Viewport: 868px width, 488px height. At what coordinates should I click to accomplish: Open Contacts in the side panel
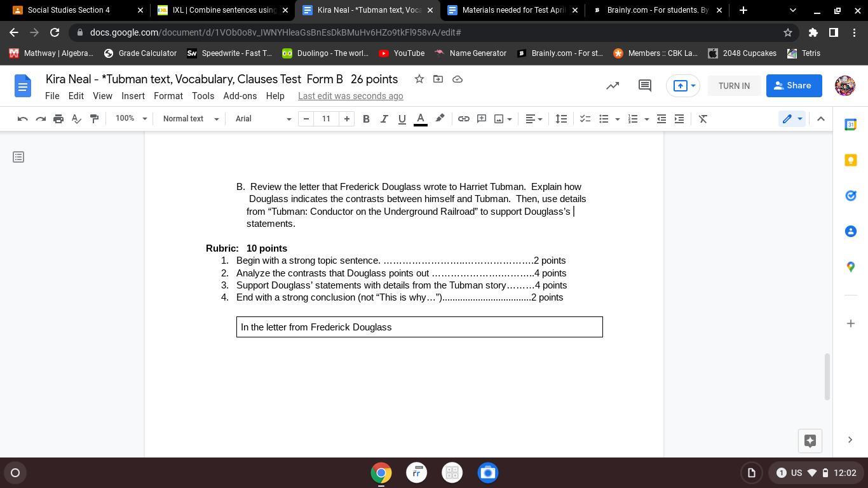(851, 231)
